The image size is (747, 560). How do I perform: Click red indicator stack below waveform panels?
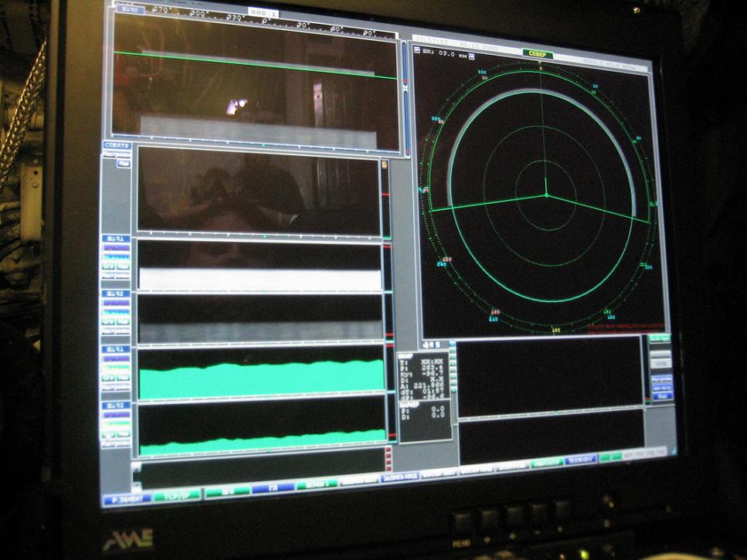click(388, 459)
